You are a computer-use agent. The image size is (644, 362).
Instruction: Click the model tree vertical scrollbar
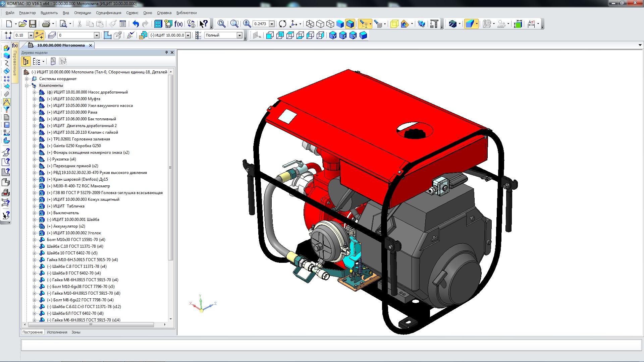tap(171, 168)
